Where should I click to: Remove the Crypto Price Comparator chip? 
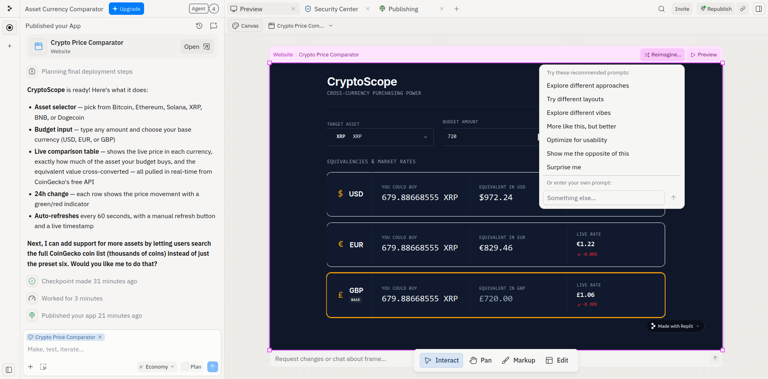pyautogui.click(x=100, y=337)
